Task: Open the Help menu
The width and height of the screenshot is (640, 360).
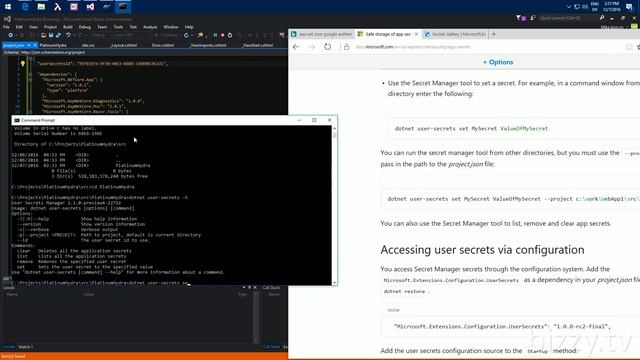Action: (189, 27)
